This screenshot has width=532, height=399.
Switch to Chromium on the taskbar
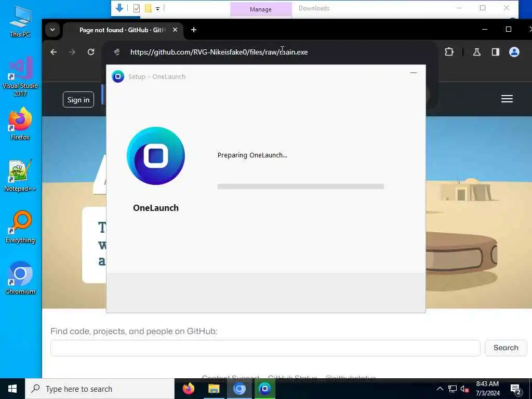[239, 389]
